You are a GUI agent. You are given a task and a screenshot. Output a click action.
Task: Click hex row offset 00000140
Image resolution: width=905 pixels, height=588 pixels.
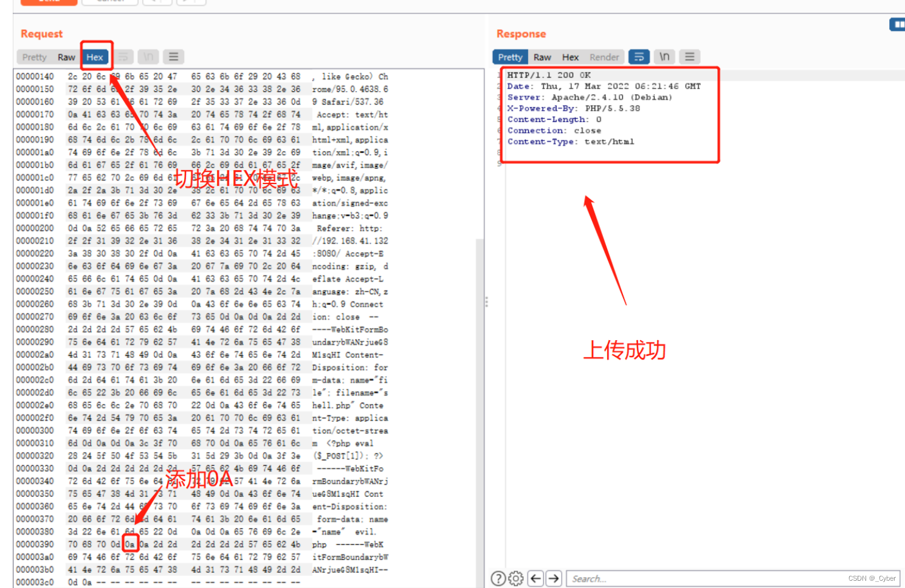tap(35, 77)
